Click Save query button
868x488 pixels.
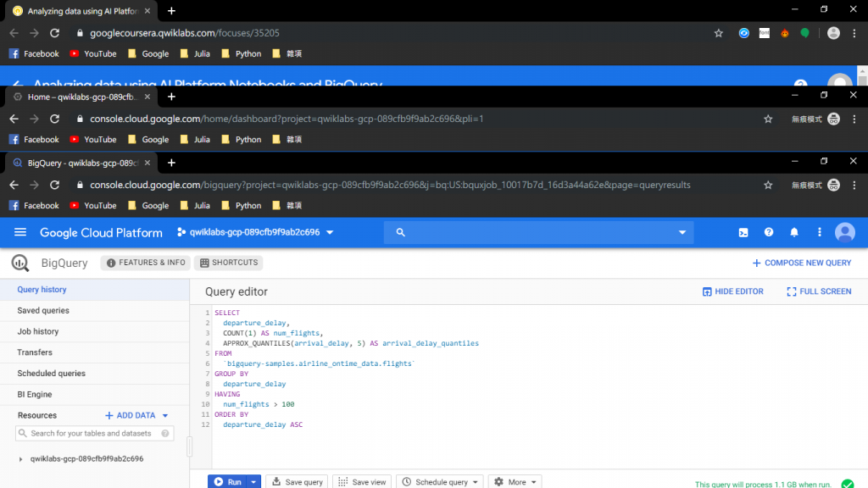coord(298,482)
